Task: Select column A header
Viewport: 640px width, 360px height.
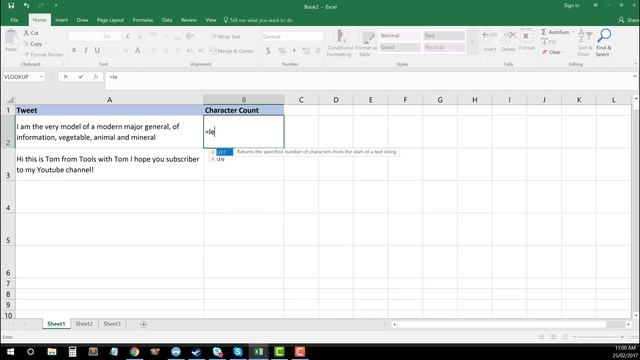Action: tap(109, 100)
